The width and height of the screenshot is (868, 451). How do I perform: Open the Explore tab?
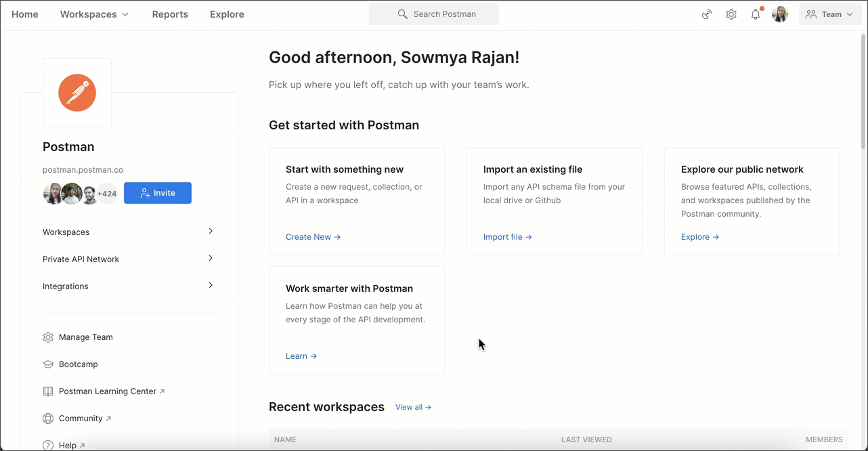(227, 14)
